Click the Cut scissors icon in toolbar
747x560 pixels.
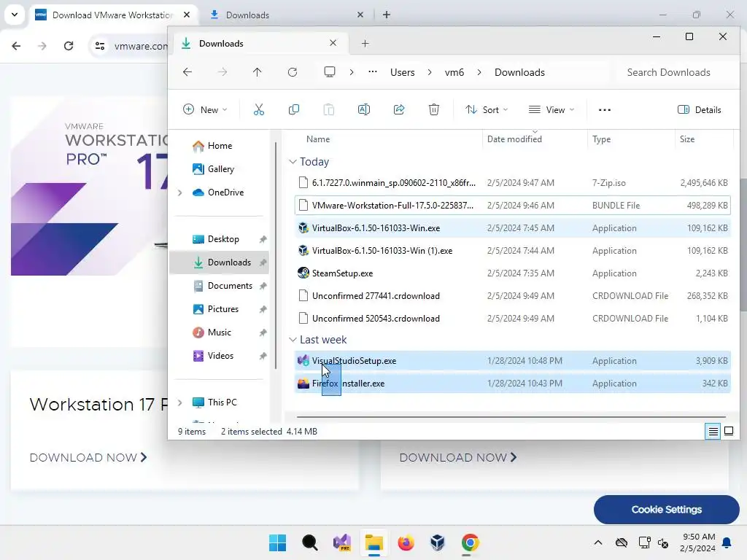259,110
